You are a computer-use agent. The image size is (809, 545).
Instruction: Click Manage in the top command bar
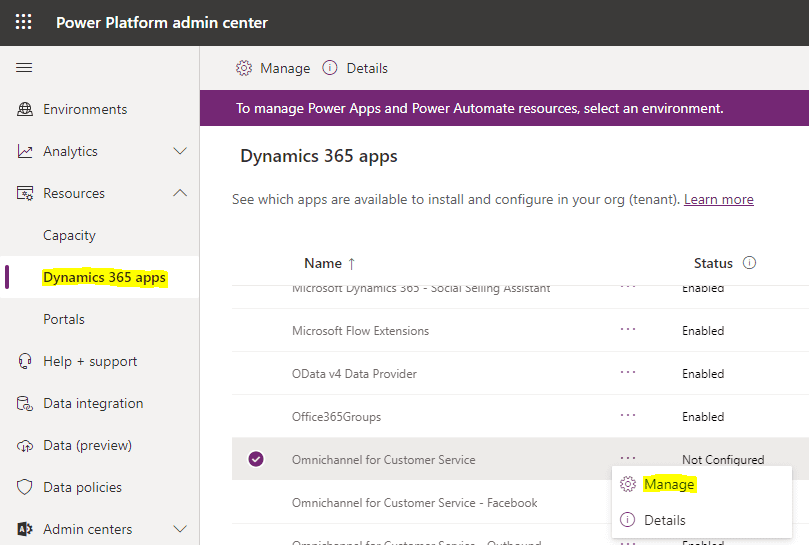[285, 68]
